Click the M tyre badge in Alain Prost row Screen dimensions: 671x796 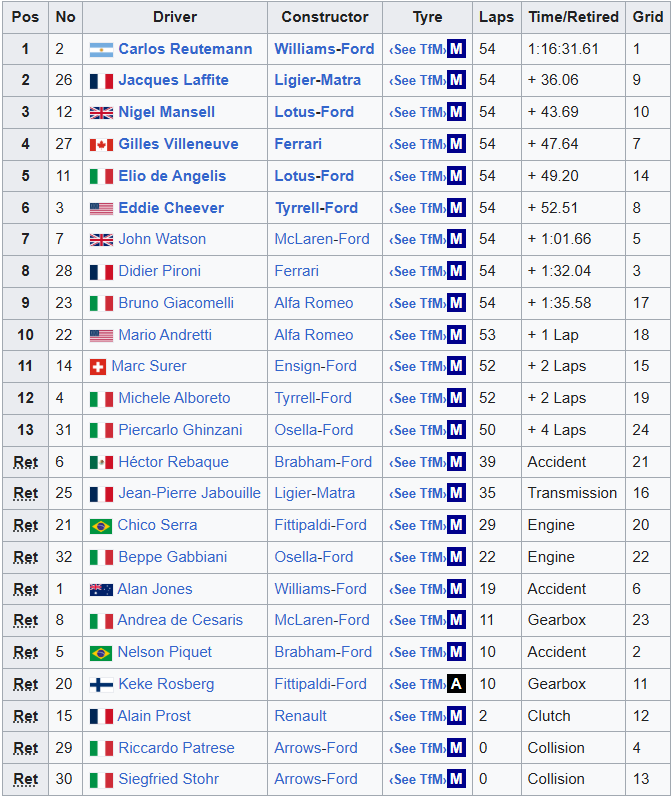(456, 716)
